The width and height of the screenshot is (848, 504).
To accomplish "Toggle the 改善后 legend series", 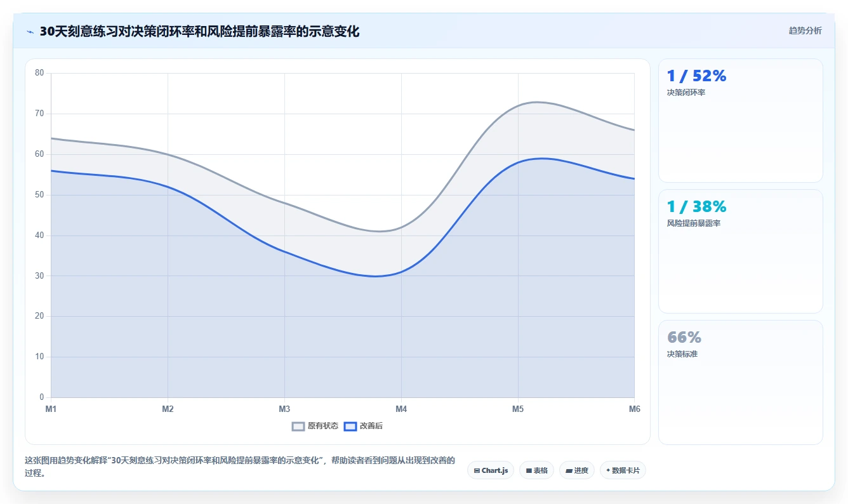I will click(363, 426).
